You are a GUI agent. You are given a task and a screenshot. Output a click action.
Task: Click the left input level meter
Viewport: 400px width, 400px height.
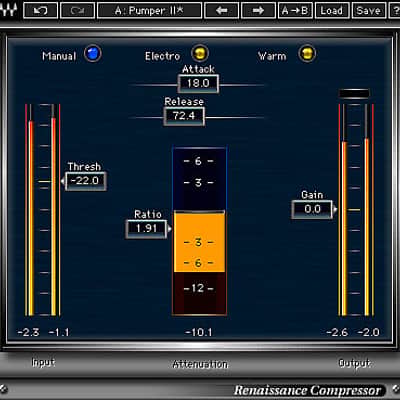[x=31, y=210]
